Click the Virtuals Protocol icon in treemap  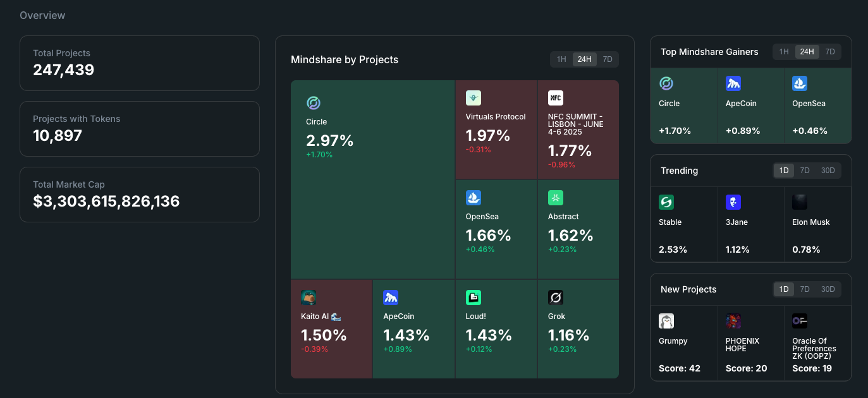474,98
